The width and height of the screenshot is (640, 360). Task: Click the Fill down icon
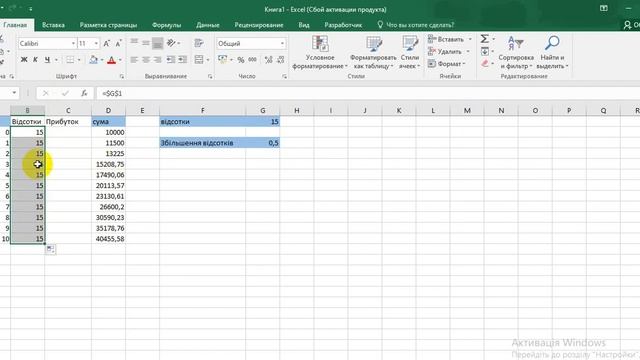pyautogui.click(x=484, y=51)
